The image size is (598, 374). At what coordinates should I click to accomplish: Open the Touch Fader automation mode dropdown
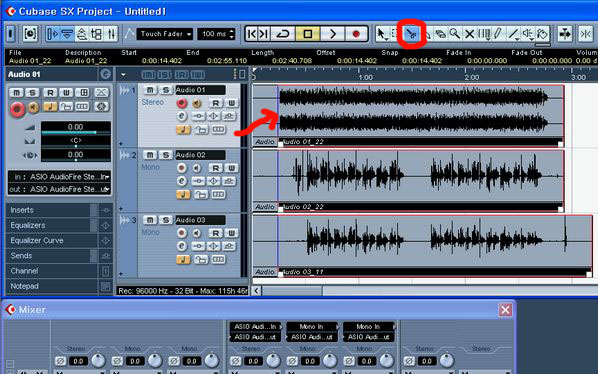click(x=165, y=34)
